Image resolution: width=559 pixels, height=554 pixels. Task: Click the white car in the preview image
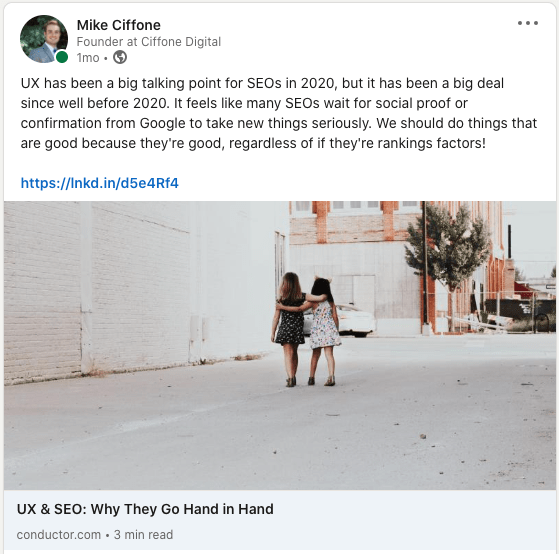pos(353,320)
